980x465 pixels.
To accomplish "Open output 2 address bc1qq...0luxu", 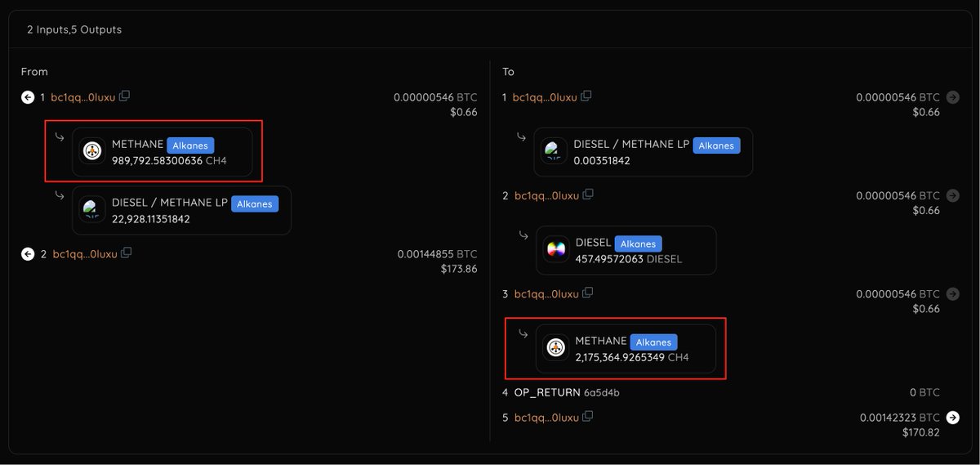I will tap(546, 196).
